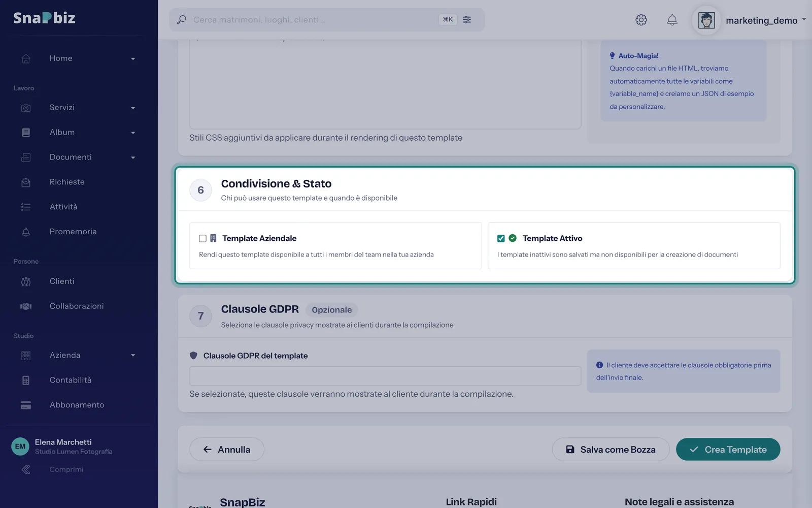
Task: Click the Attività list icon
Action: tap(26, 207)
